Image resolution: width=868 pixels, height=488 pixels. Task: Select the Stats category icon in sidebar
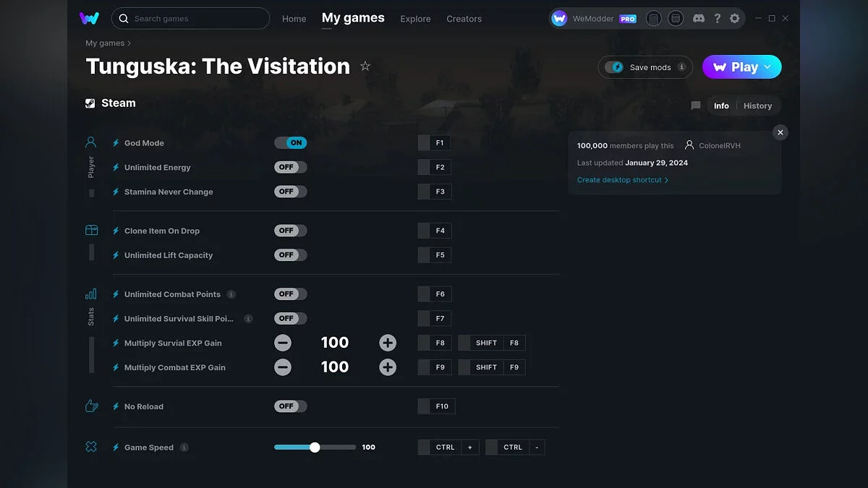click(x=90, y=294)
